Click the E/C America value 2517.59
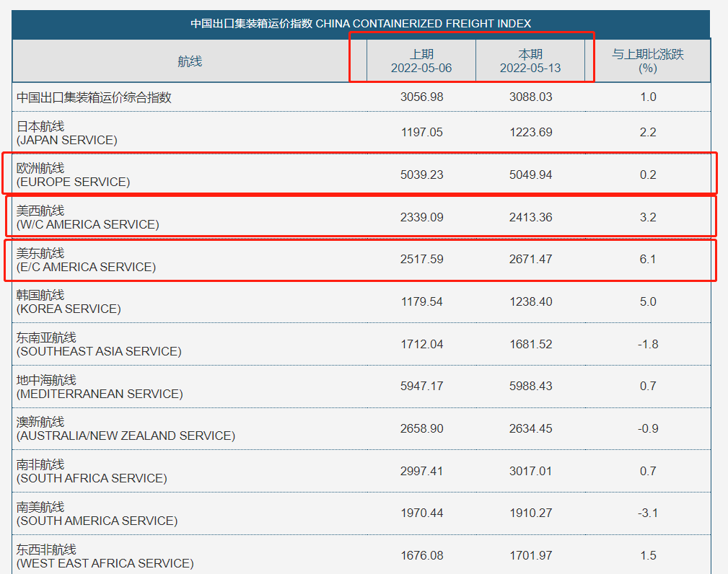The image size is (728, 574). 421,259
